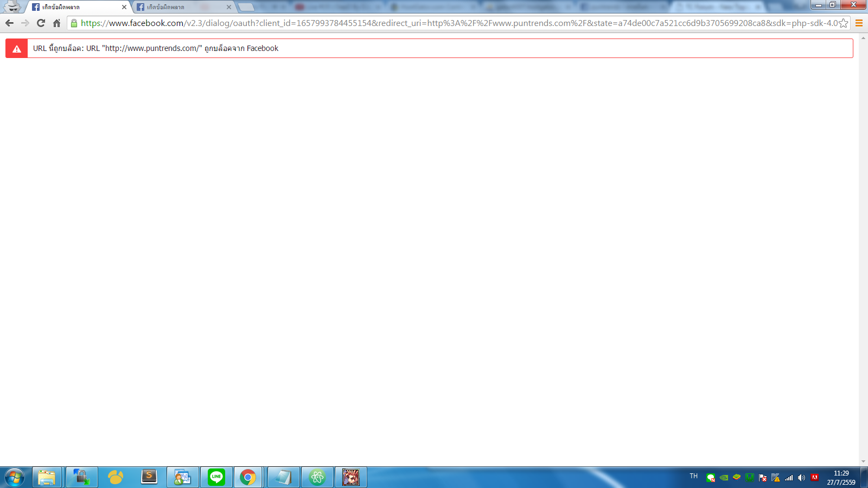Switch to Google Chrome in the taskbar

click(x=248, y=478)
